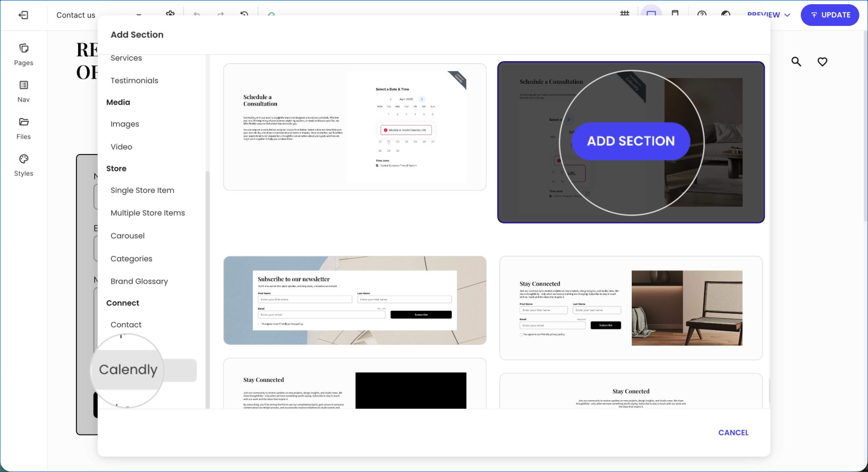Viewport: 868px width, 472px height.
Task: Choose Subscribe to our newsletter template
Action: click(355, 301)
